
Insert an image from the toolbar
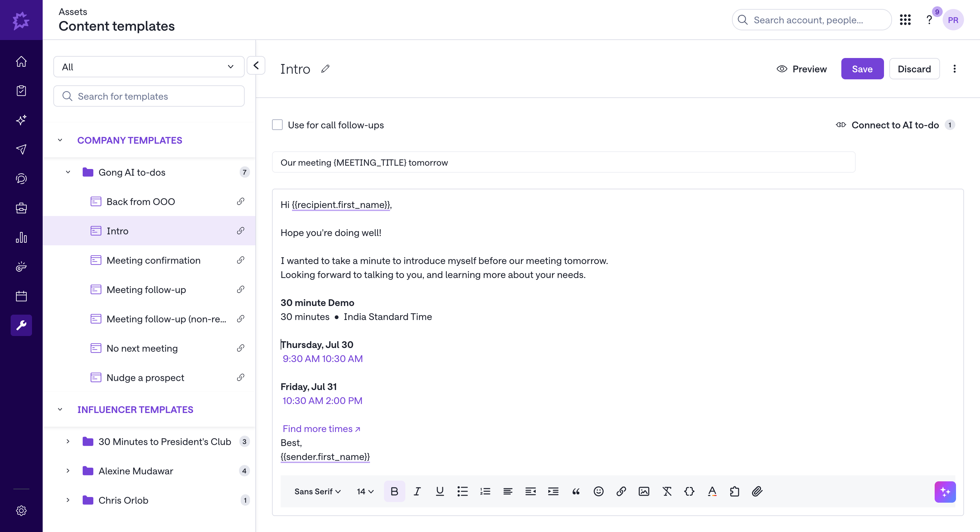click(x=644, y=491)
